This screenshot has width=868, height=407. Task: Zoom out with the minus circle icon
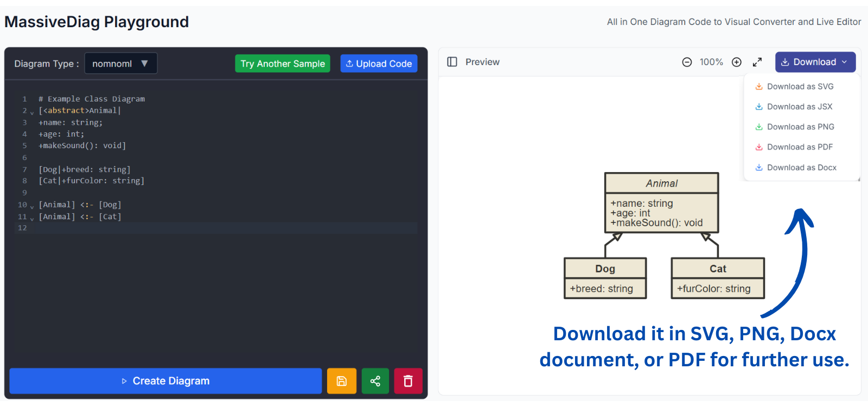(x=687, y=62)
